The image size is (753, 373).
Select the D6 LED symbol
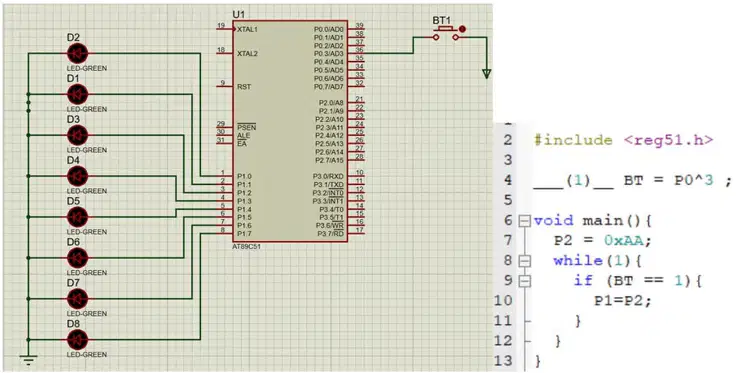[77, 258]
